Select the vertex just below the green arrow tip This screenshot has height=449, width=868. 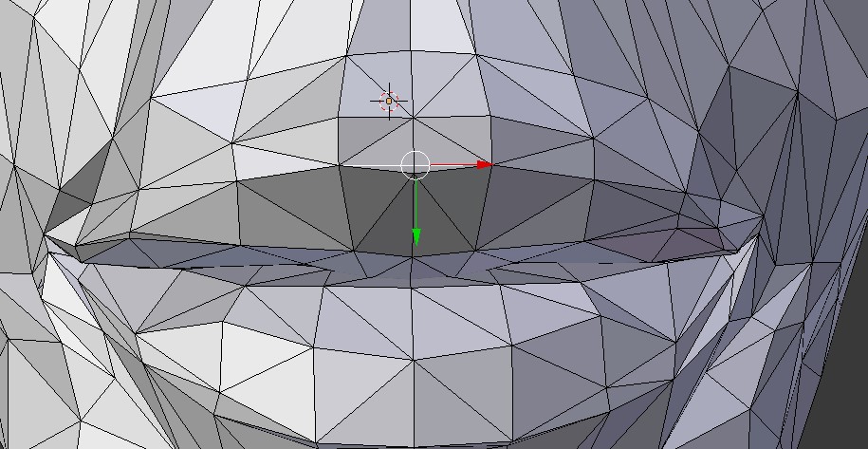coord(413,256)
